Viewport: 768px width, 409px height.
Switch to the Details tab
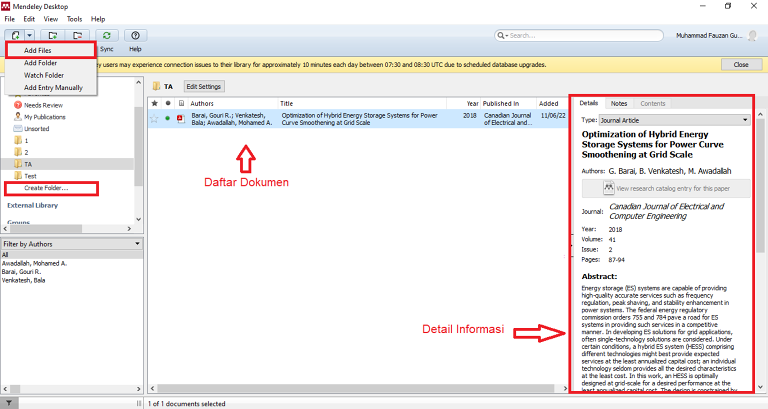click(x=589, y=103)
